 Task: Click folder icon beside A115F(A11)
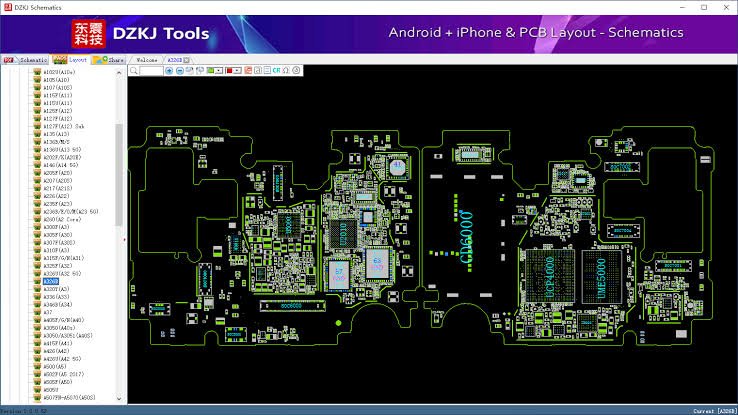click(37, 95)
